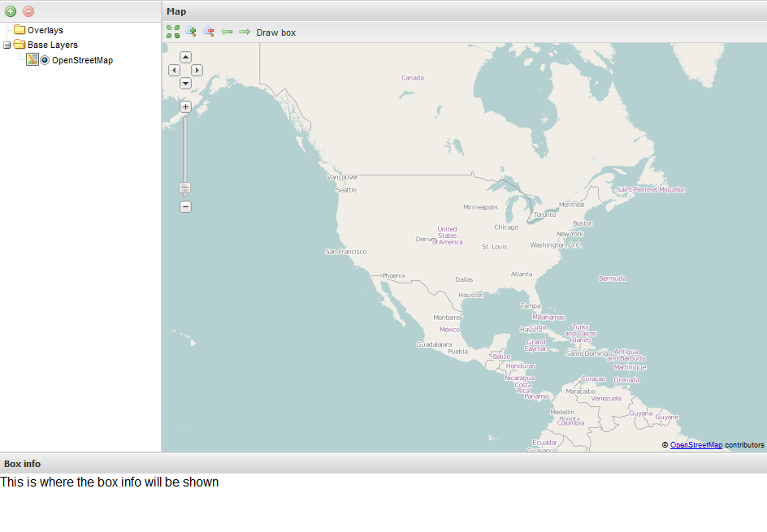
Task: Collapse the Base Layers folder
Action: coord(7,45)
